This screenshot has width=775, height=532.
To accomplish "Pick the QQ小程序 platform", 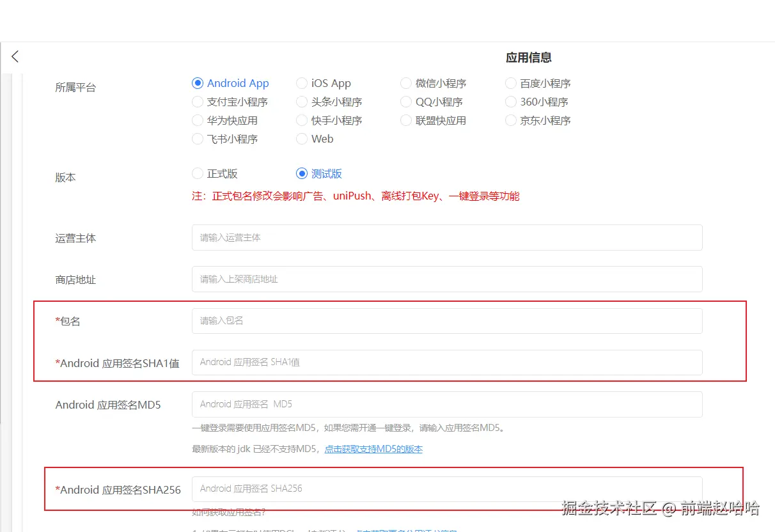I will tap(432, 102).
